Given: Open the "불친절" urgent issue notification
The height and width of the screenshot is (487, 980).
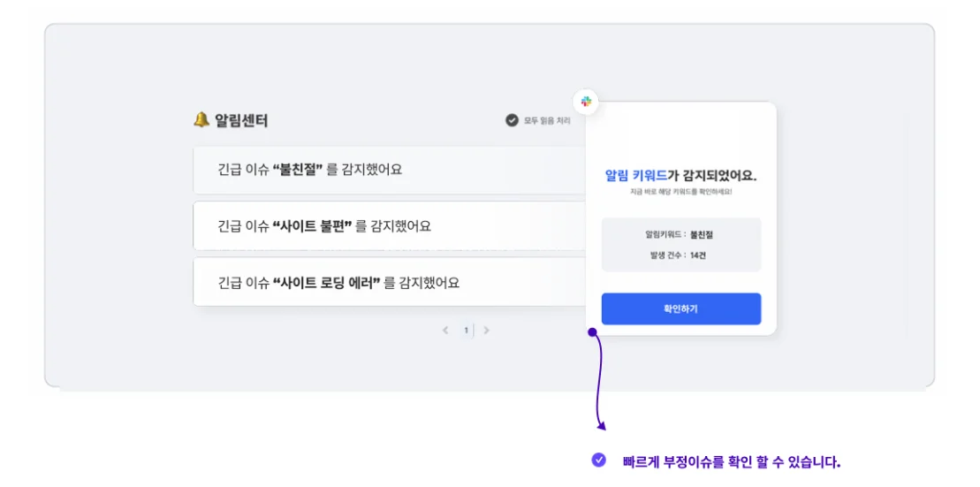Looking at the screenshot, I should coord(389,170).
